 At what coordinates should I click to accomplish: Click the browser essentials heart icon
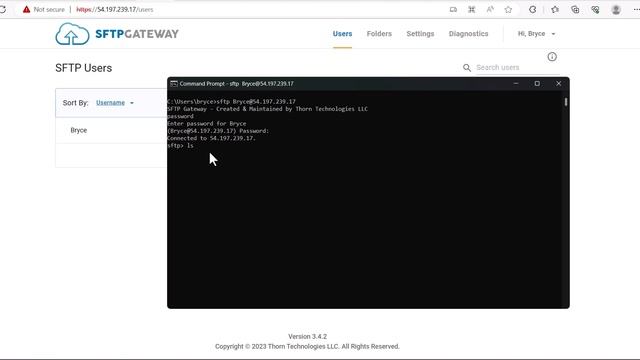point(595,9)
